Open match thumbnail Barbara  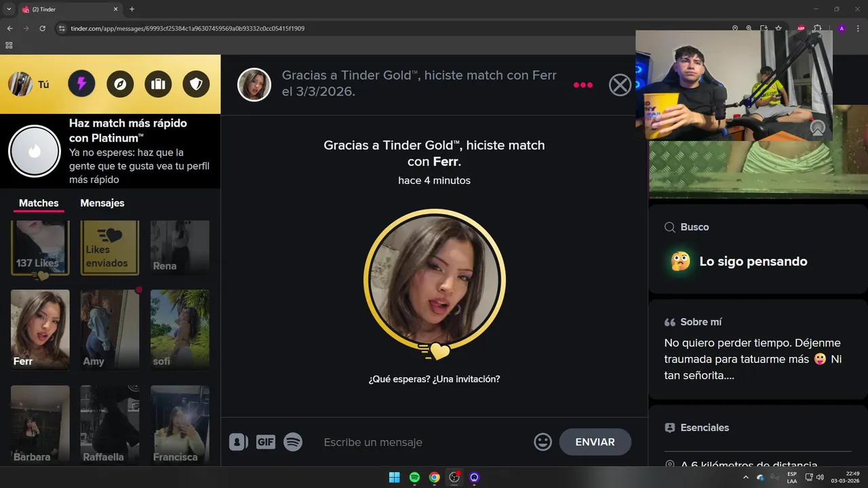tap(40, 425)
